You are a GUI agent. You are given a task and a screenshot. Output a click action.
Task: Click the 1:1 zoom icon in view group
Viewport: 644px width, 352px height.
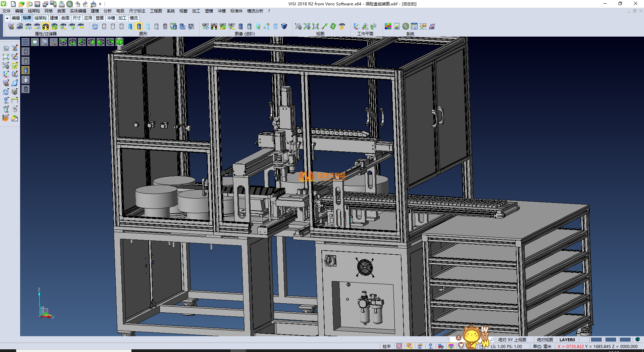click(316, 27)
